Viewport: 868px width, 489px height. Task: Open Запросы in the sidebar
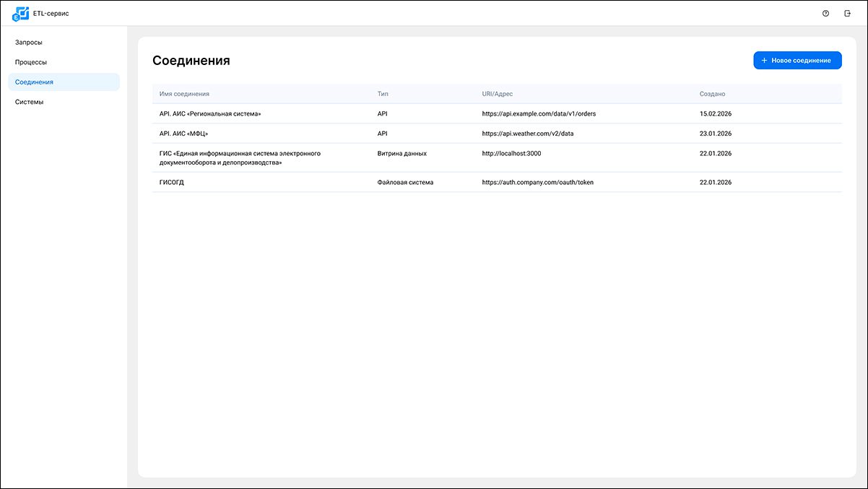tap(29, 43)
